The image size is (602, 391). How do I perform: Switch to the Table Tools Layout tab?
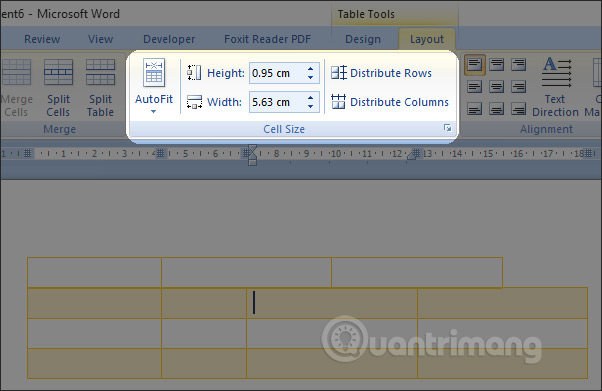click(427, 39)
